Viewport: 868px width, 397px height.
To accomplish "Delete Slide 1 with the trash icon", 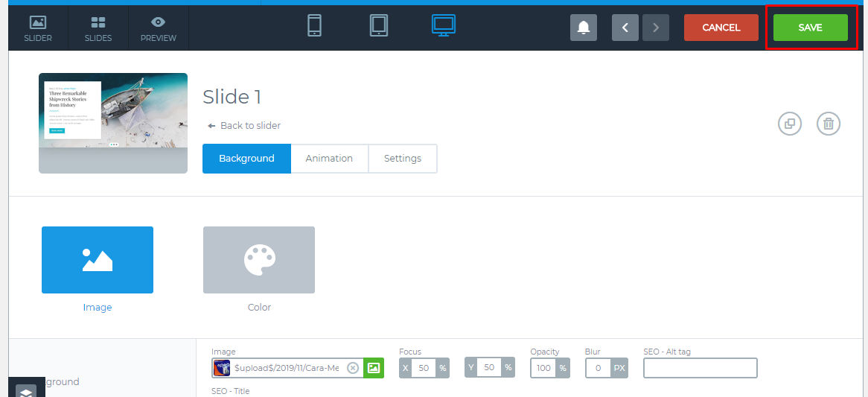I will pyautogui.click(x=828, y=124).
